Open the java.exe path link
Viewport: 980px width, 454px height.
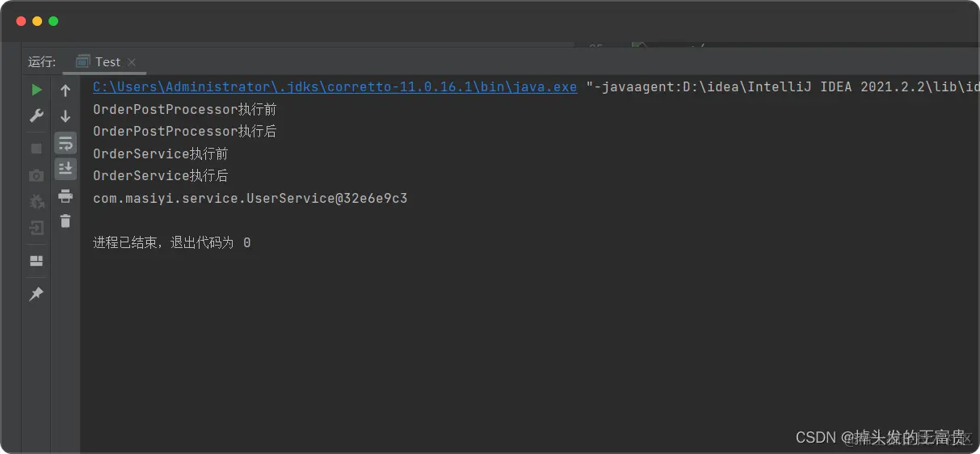click(x=335, y=86)
